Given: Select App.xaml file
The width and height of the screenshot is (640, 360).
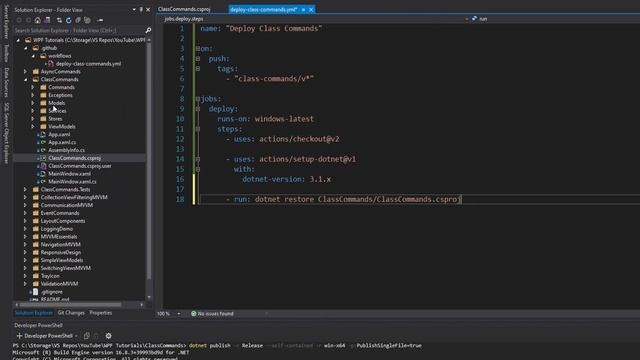Looking at the screenshot, I should click(x=59, y=134).
